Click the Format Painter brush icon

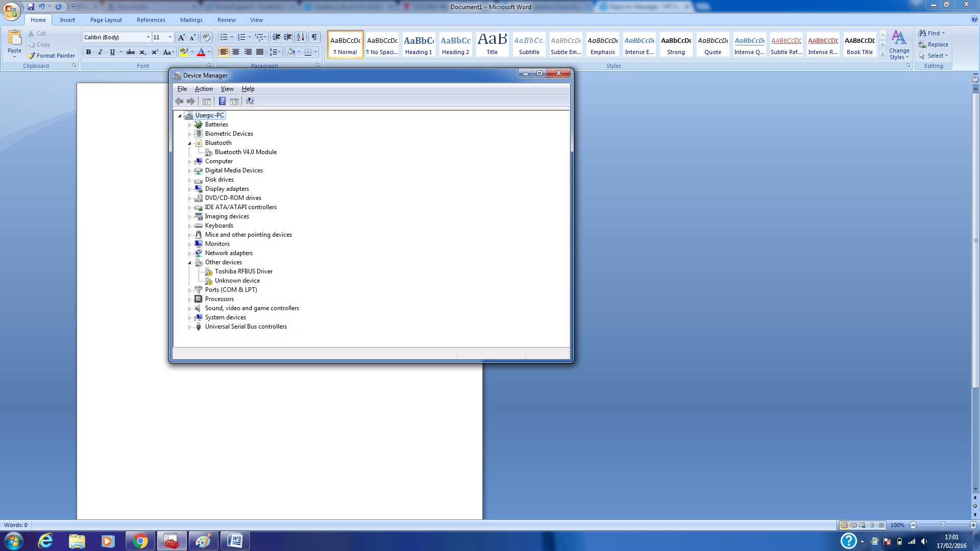(x=31, y=56)
